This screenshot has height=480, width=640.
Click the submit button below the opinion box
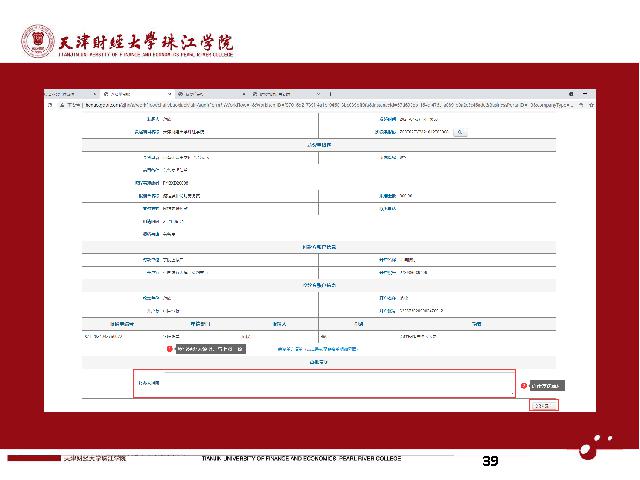544,405
